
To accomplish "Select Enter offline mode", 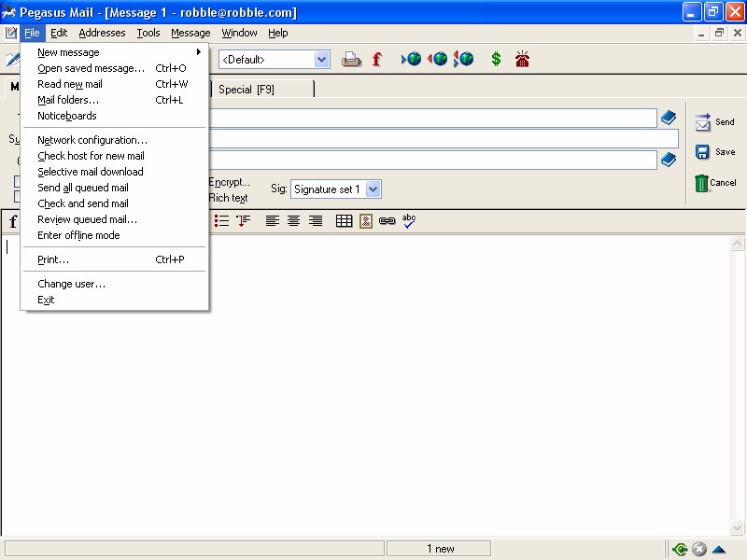I will tap(114, 235).
